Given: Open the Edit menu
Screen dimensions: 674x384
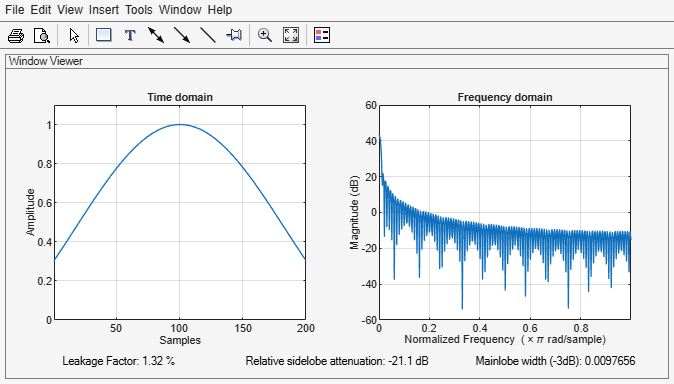Looking at the screenshot, I should [x=41, y=9].
